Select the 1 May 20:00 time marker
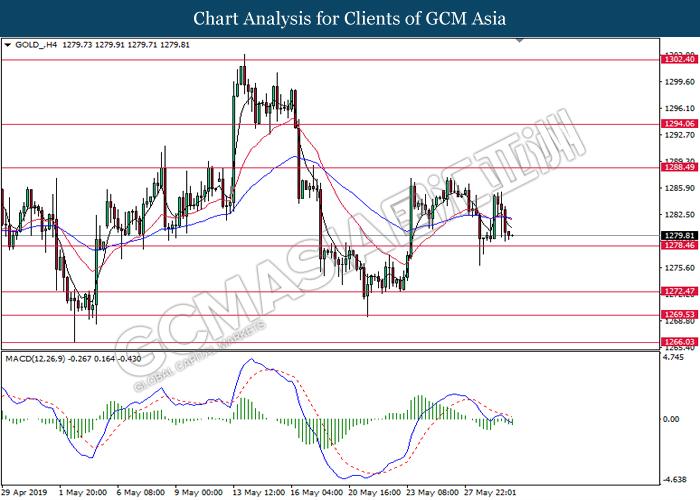 click(x=83, y=492)
